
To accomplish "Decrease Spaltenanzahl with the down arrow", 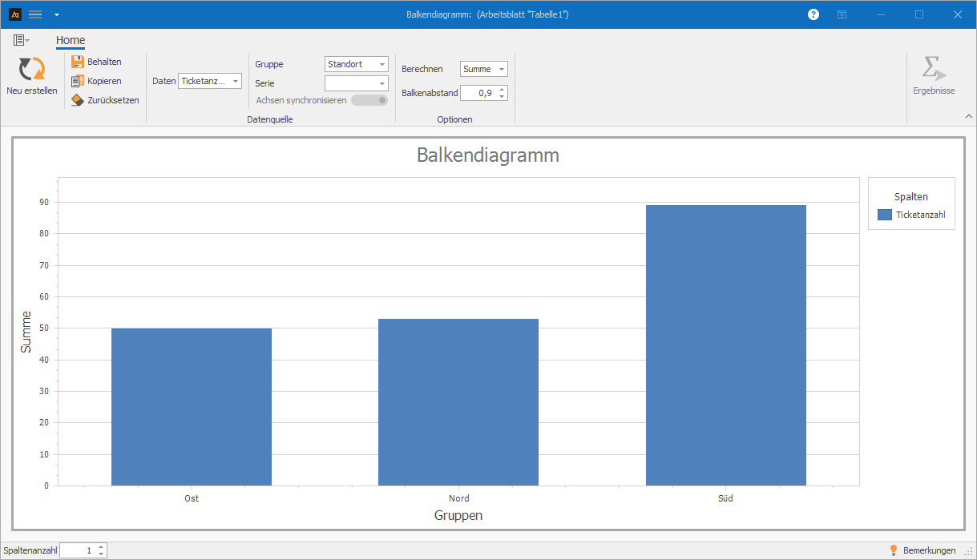I will [101, 554].
